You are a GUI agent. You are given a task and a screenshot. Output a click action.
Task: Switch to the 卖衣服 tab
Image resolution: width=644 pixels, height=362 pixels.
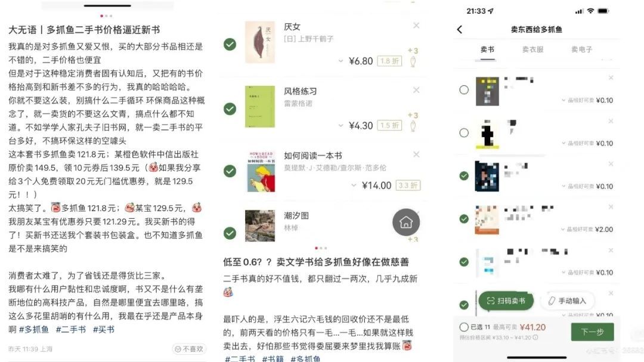(532, 49)
